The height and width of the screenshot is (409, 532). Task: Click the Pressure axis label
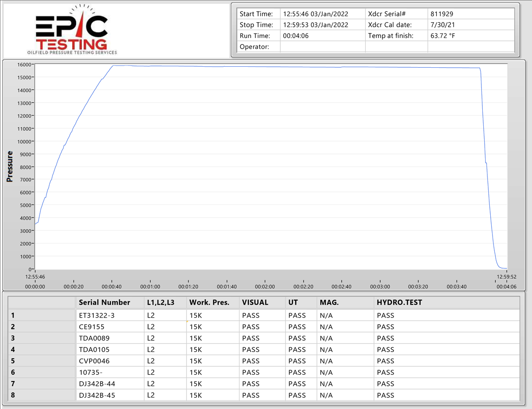(10, 166)
